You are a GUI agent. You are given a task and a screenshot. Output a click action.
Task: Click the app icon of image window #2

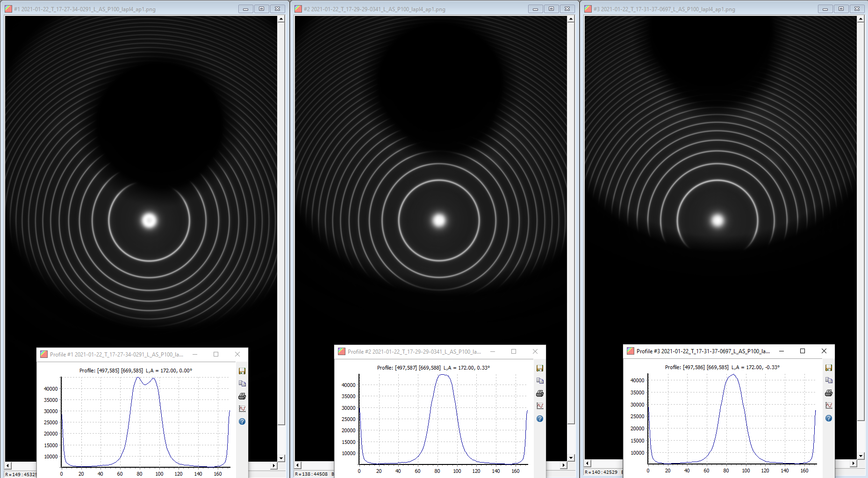point(298,9)
